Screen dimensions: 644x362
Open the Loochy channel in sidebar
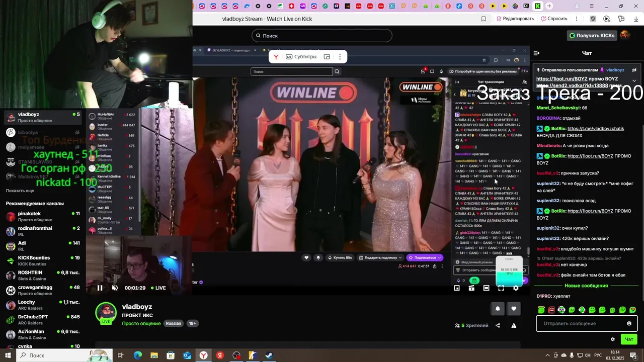click(x=43, y=305)
